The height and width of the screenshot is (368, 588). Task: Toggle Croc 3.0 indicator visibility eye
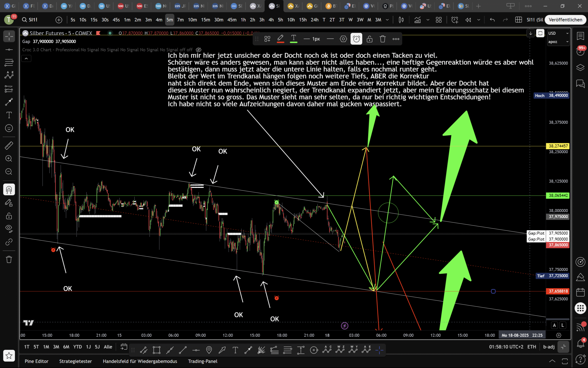[199, 50]
